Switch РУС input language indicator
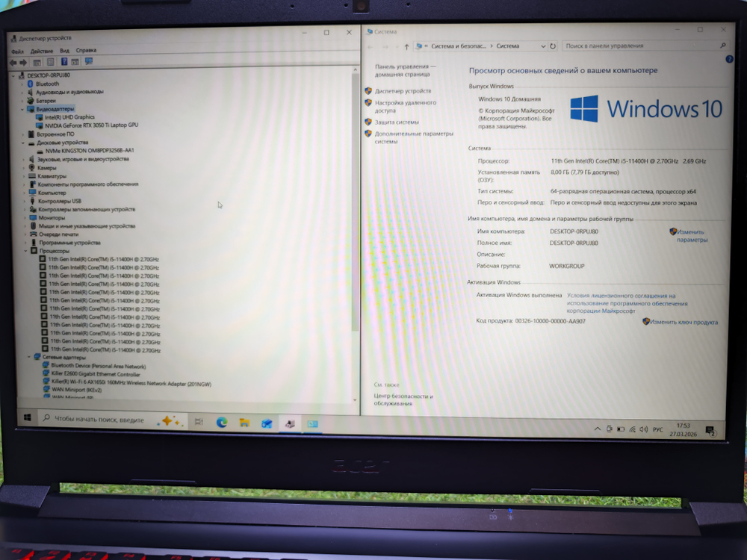This screenshot has width=747, height=560. (658, 429)
